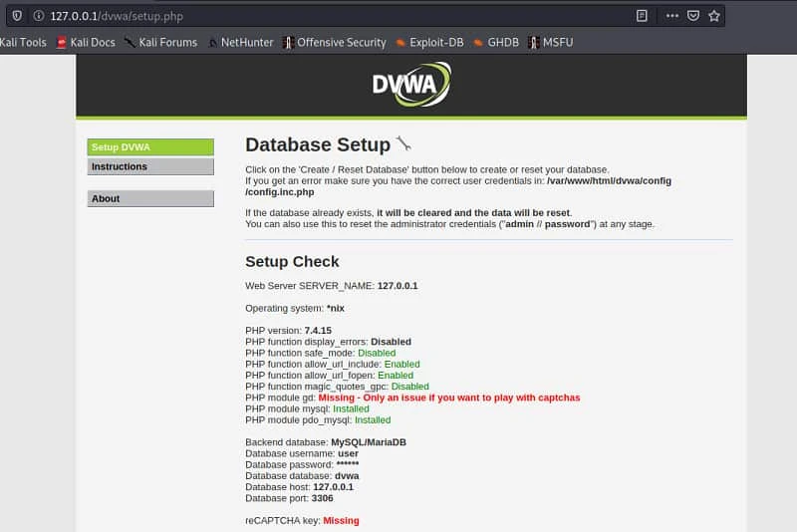Click masked Database password value
This screenshot has width=797, height=532.
tap(348, 464)
